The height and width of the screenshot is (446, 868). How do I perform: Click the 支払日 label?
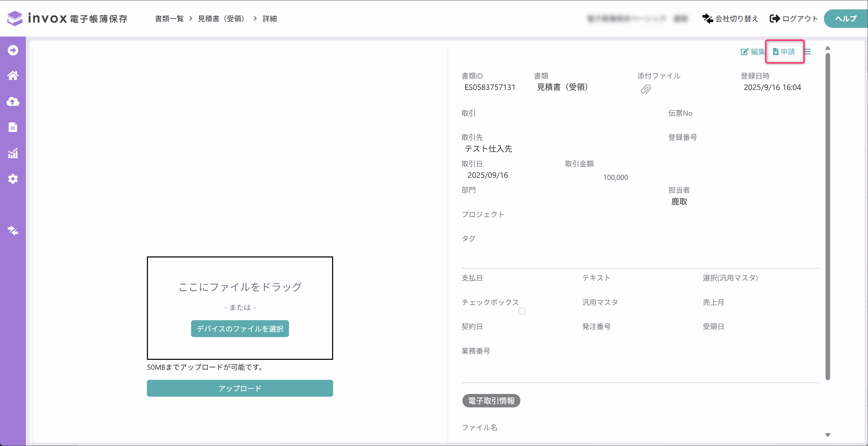click(472, 278)
